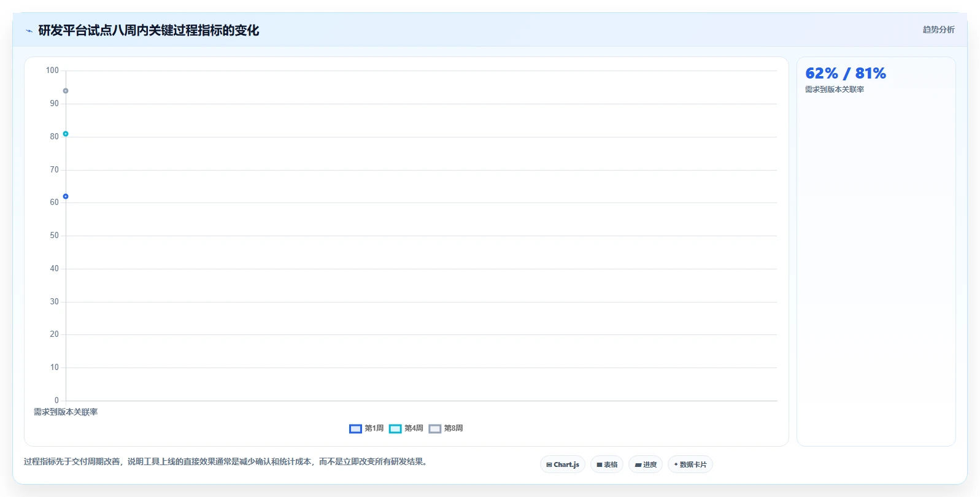Click the 进度 tag chip
Image resolution: width=980 pixels, height=497 pixels.
pos(646,464)
